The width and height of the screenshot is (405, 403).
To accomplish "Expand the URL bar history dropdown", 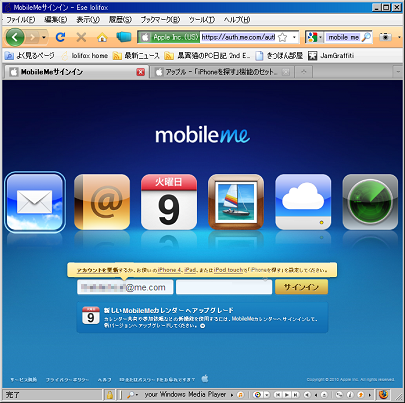I will pyautogui.click(x=294, y=37).
